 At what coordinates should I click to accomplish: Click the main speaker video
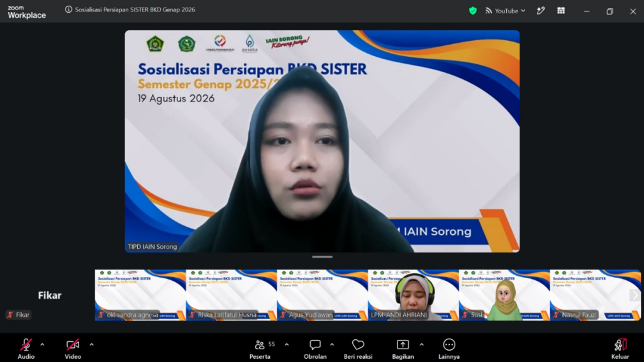[323, 141]
